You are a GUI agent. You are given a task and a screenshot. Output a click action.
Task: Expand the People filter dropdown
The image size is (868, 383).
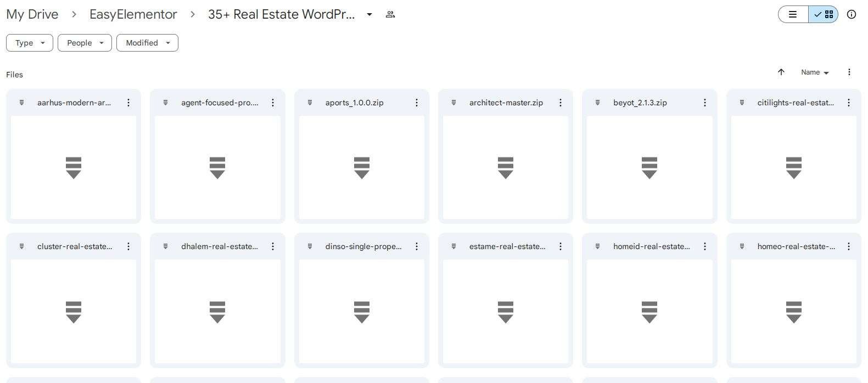click(85, 43)
